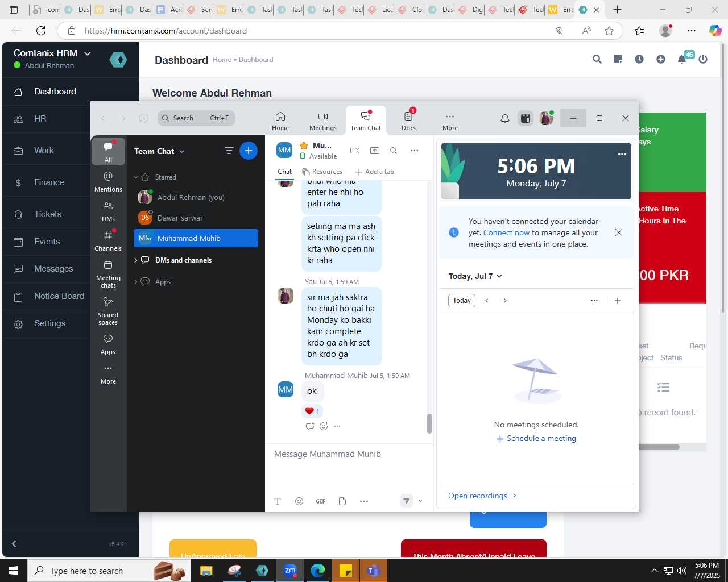Open the Docs tab in Zoom
Screen dimensions: 728x582
[x=408, y=121]
